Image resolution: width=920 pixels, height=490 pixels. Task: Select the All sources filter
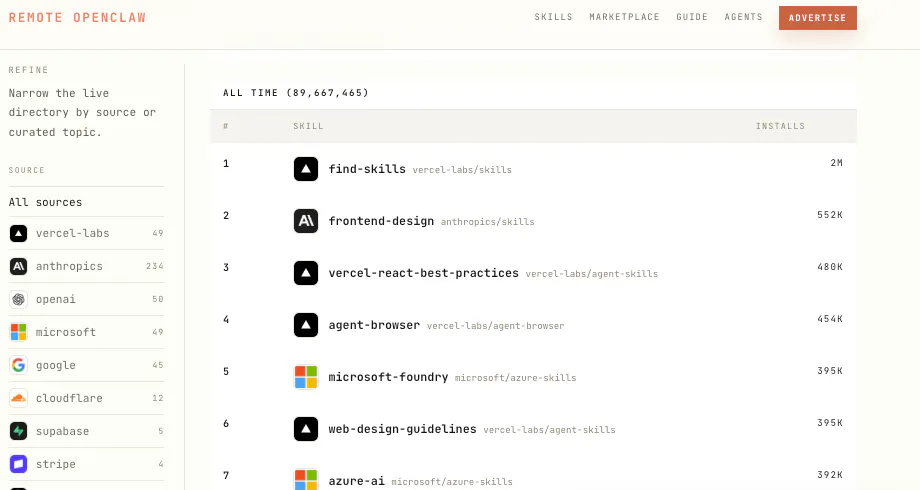click(x=45, y=202)
